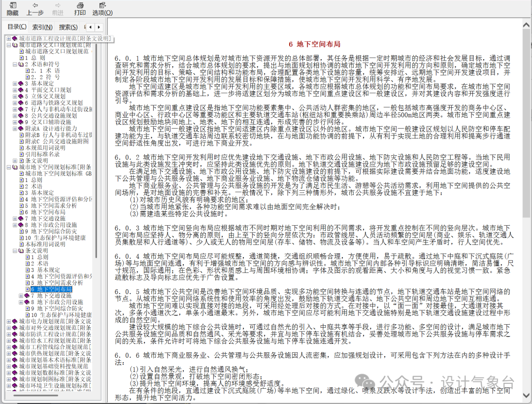
Task: Click the book icon beside 城市供热规划规范
Action: coord(15,353)
